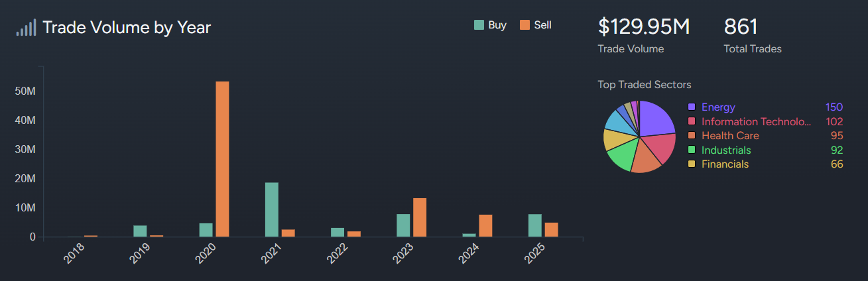This screenshot has width=868, height=281.
Task: Click the green Industrials legend square
Action: (x=692, y=150)
